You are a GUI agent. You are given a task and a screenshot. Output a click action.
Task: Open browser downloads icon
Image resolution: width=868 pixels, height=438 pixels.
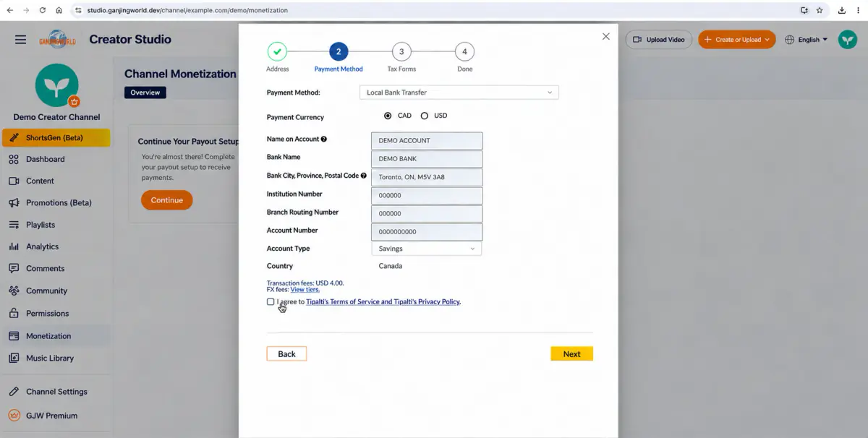(x=842, y=10)
